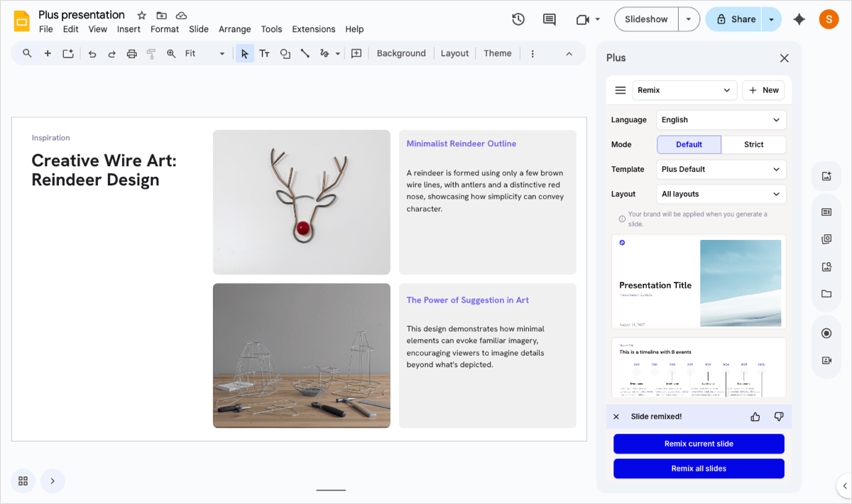
Task: Click Remix current slide button
Action: [x=699, y=444]
